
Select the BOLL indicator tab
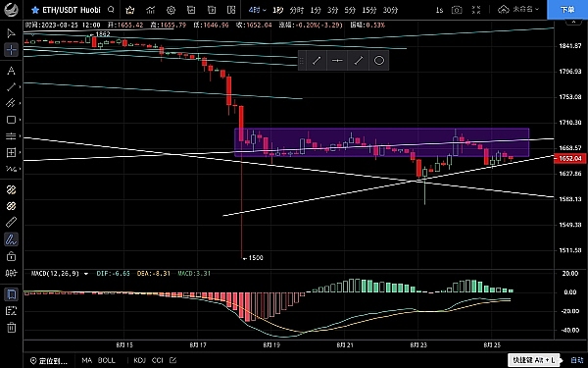(x=107, y=360)
